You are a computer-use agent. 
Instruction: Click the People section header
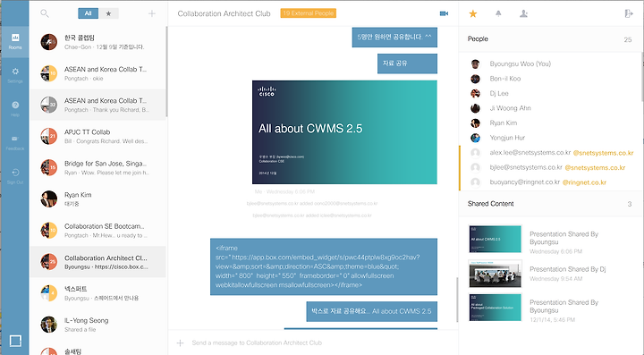[x=550, y=39]
